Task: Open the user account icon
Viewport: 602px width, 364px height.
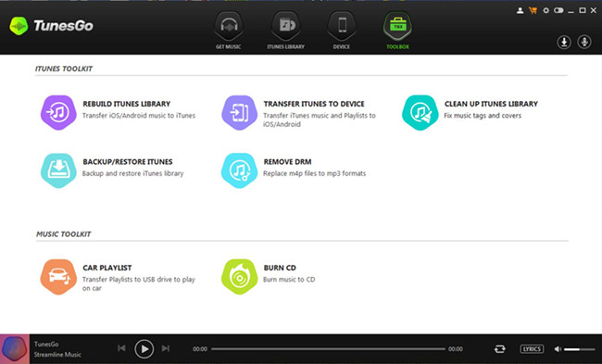Action: (520, 11)
